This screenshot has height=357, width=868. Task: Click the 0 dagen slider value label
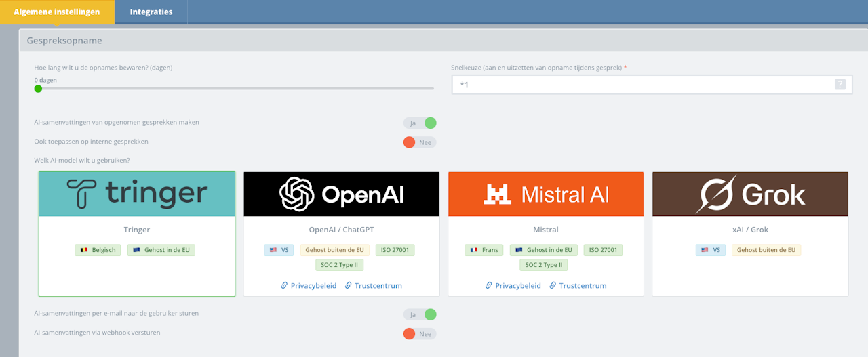point(45,80)
